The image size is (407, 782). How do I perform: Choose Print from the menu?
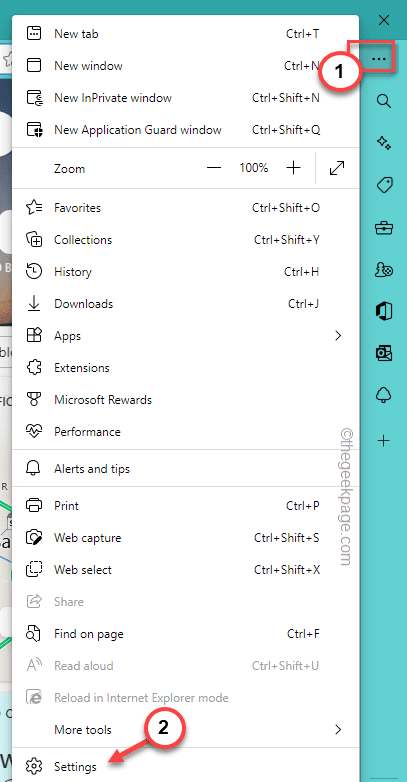coord(186,506)
